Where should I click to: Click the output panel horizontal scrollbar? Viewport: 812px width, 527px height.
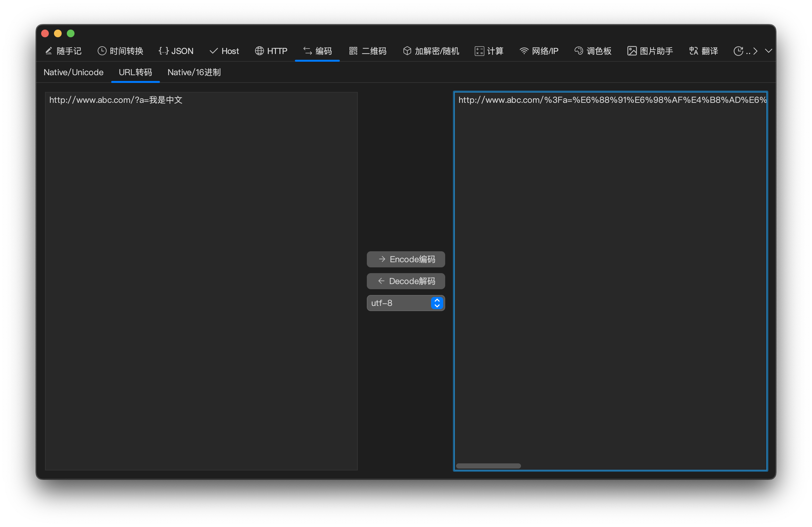coord(488,466)
